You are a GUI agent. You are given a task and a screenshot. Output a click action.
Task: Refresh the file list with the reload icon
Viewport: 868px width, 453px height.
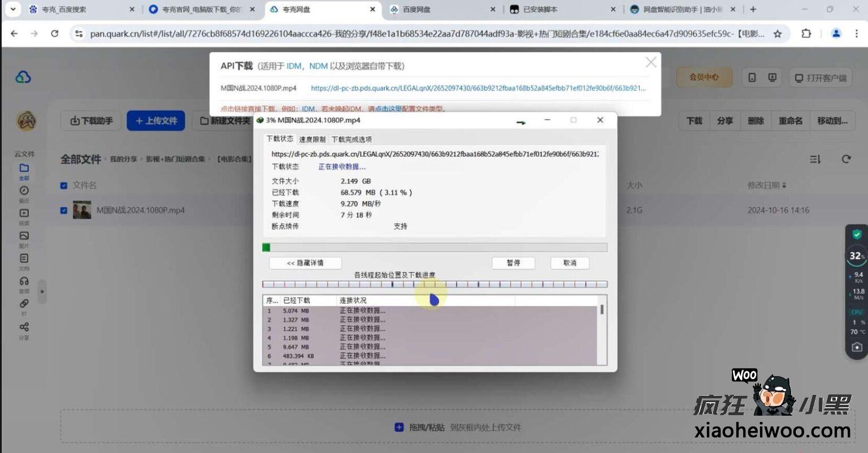coord(846,159)
